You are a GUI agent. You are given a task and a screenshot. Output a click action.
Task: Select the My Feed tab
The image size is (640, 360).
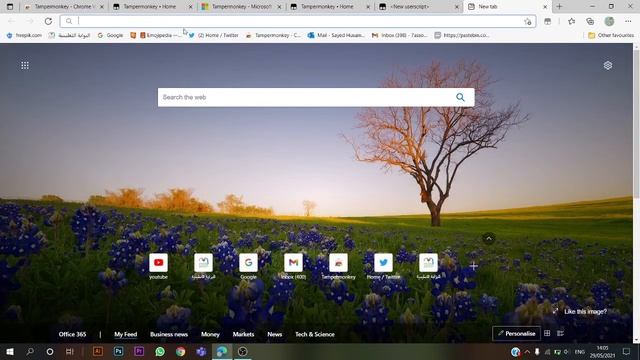[126, 334]
